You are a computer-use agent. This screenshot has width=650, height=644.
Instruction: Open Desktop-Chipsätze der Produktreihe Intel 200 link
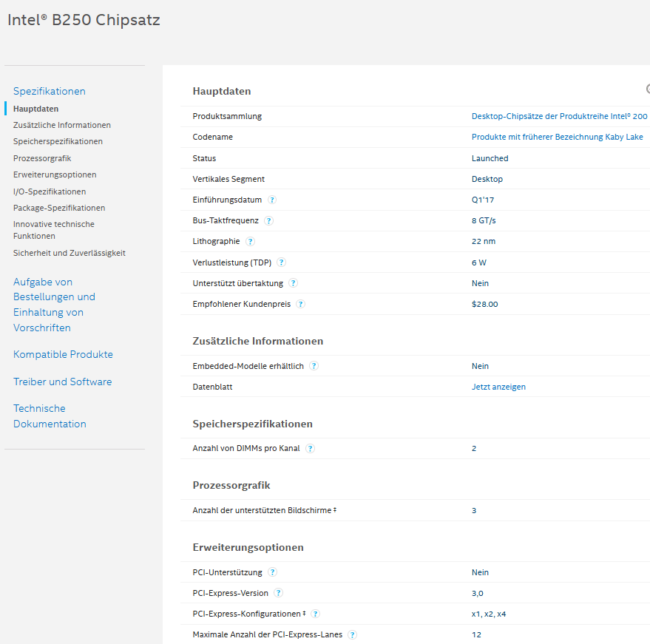559,116
